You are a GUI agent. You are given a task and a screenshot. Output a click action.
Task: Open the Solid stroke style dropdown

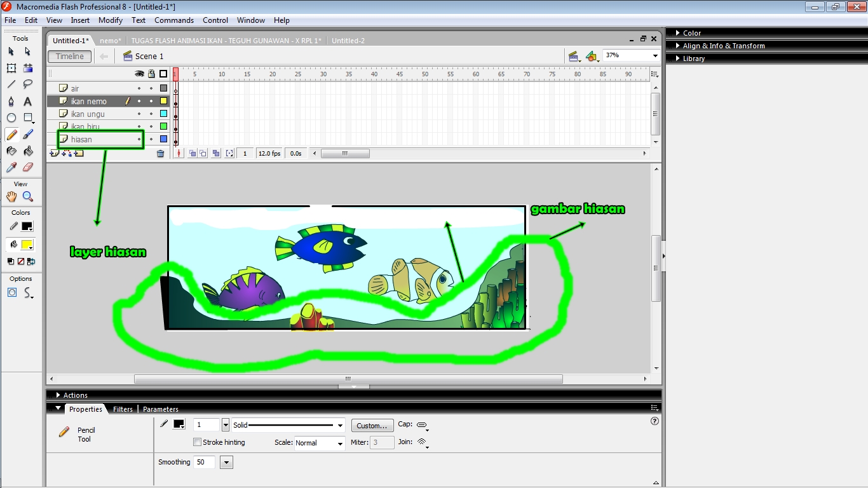click(x=341, y=426)
